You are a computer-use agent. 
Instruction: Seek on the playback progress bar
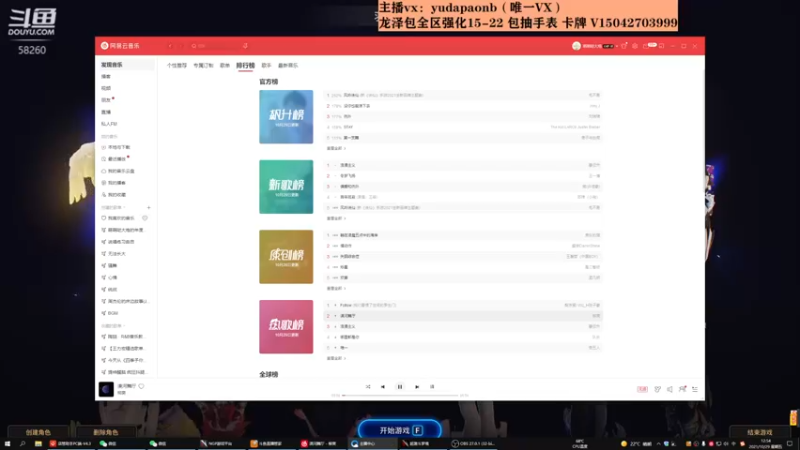pos(401,395)
